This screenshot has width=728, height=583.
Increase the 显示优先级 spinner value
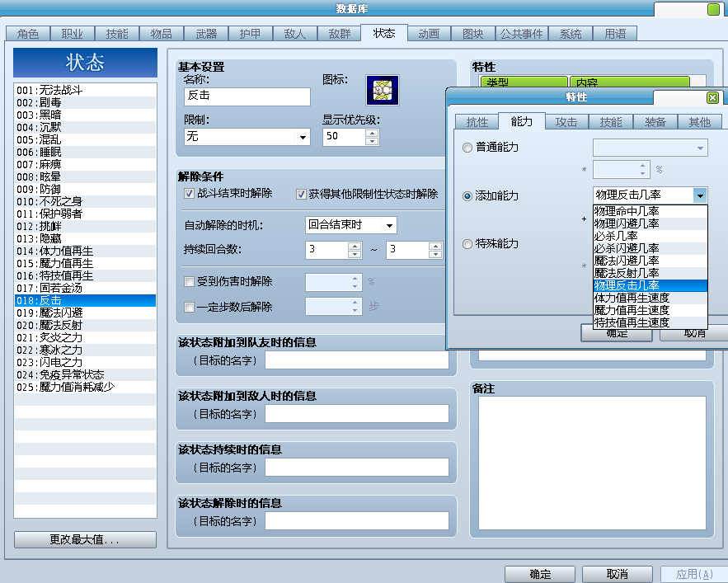tap(372, 133)
